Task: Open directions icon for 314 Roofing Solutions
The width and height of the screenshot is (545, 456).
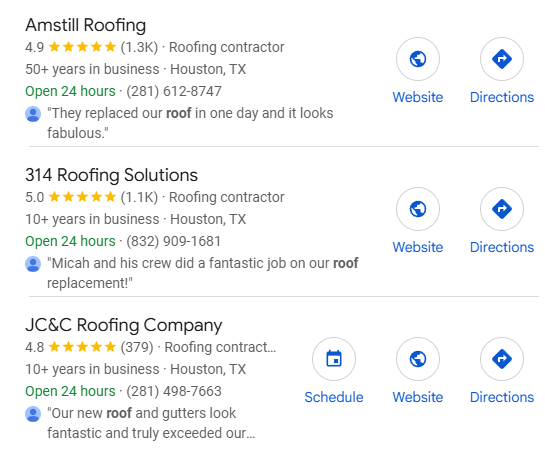Action: coord(502,209)
